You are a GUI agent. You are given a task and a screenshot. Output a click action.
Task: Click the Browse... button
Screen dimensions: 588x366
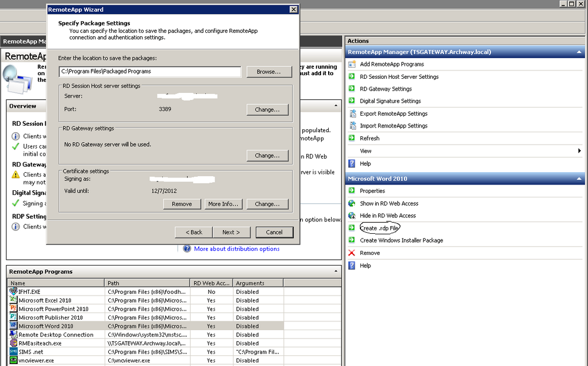[x=269, y=72]
